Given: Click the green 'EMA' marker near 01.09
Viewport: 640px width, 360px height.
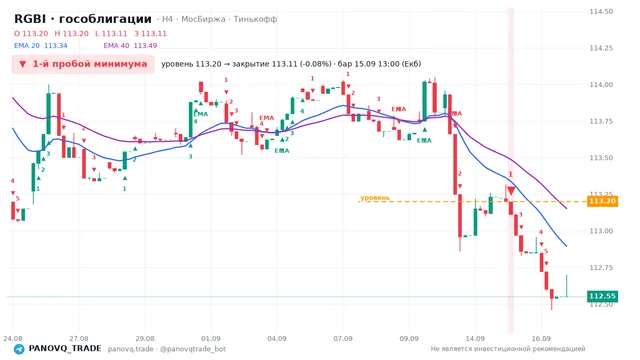Looking at the screenshot, I should [201, 114].
